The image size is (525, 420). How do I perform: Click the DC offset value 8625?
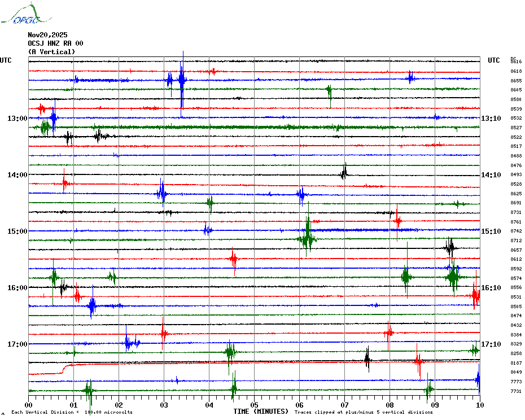pos(516,194)
